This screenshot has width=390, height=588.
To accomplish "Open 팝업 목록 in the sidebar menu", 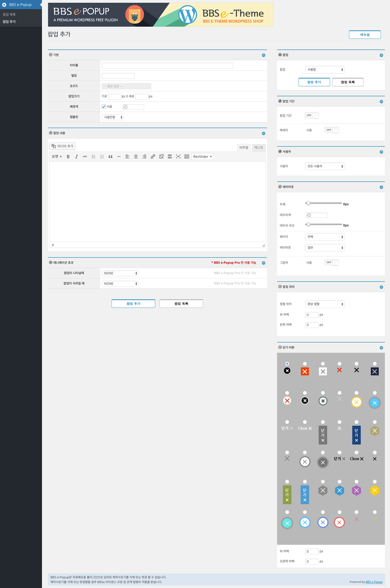I will [9, 14].
